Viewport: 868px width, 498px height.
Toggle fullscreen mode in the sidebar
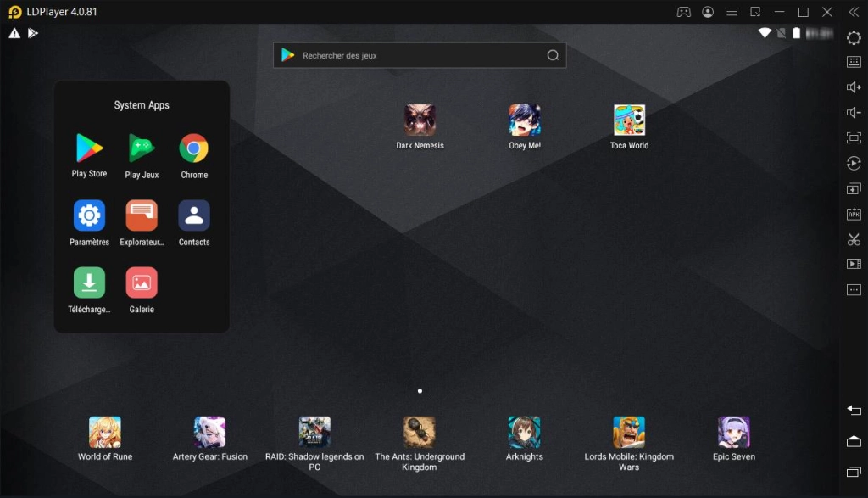click(x=854, y=137)
